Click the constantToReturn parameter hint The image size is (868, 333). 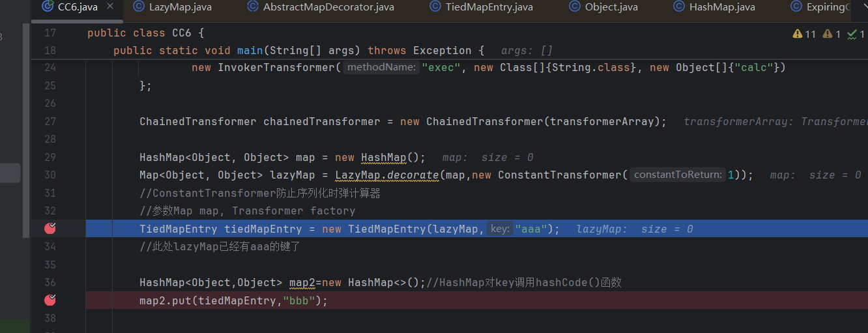click(x=678, y=175)
